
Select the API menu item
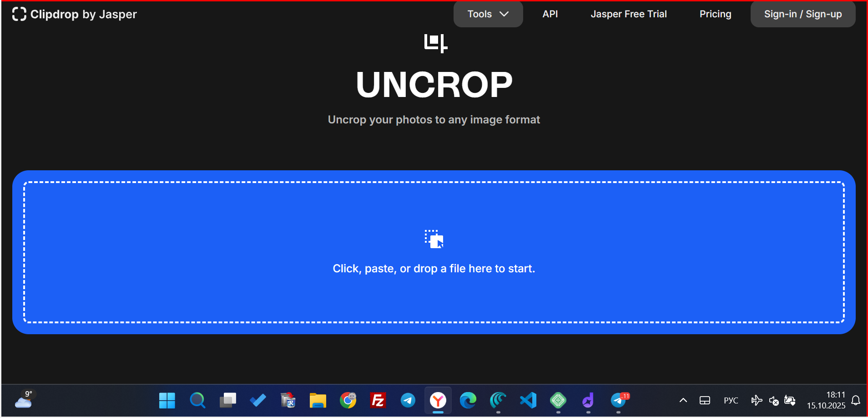(550, 14)
